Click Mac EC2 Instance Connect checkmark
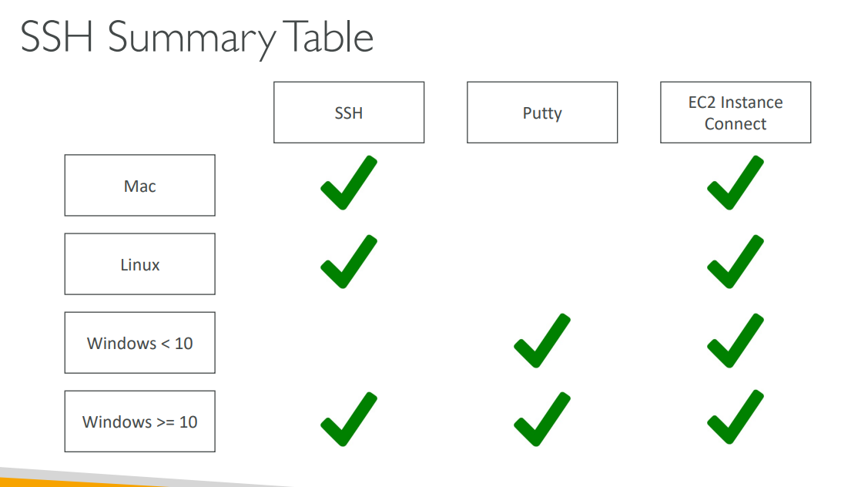Screen dimensions: 868x487 tap(735, 185)
